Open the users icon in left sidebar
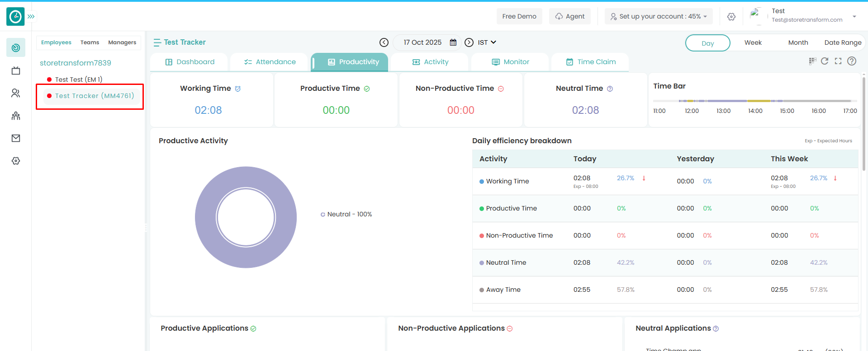 tap(16, 93)
